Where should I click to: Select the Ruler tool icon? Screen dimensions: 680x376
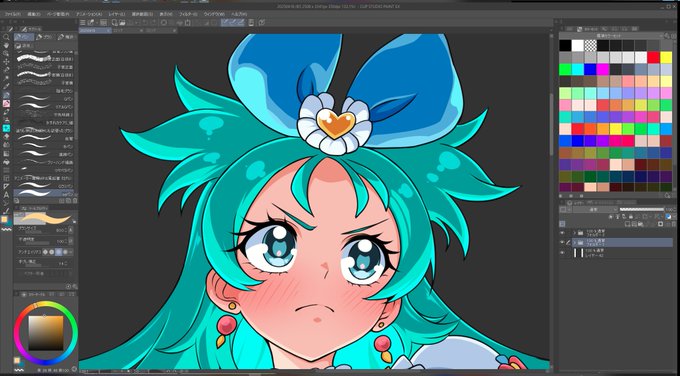click(6, 186)
